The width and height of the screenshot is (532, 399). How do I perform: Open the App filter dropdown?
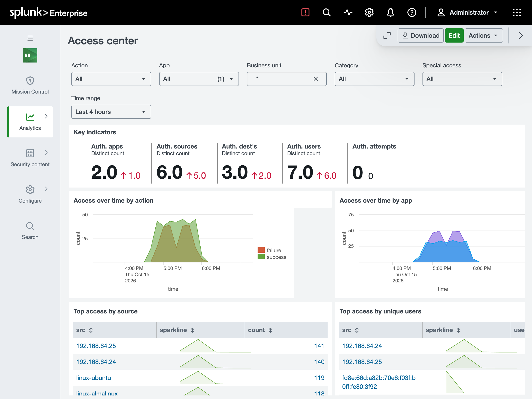click(199, 79)
